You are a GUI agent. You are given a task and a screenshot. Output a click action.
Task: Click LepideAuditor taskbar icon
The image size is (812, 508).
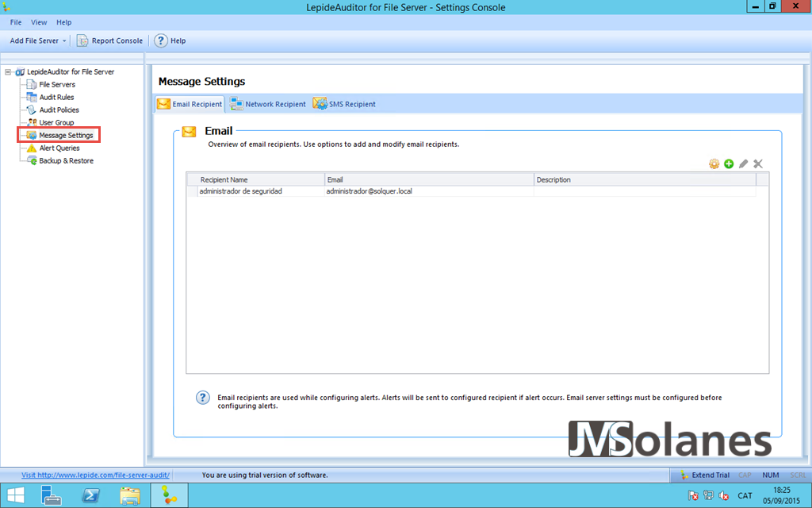(170, 495)
